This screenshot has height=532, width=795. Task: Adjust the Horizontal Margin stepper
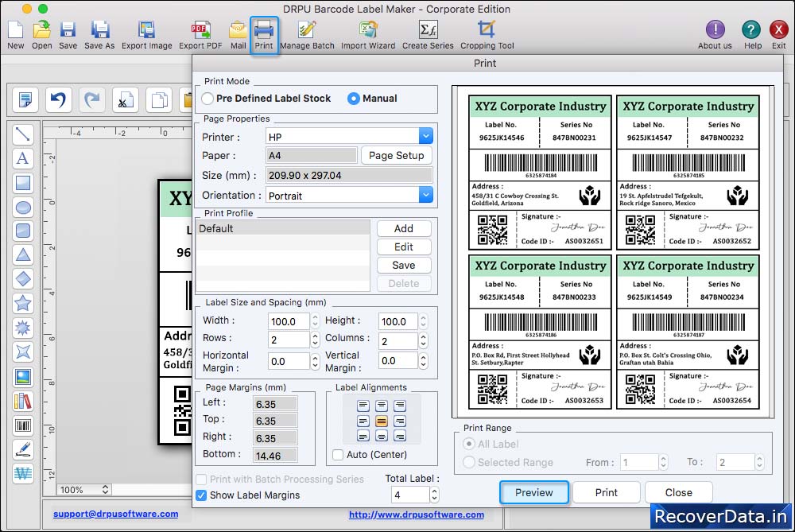(x=315, y=361)
